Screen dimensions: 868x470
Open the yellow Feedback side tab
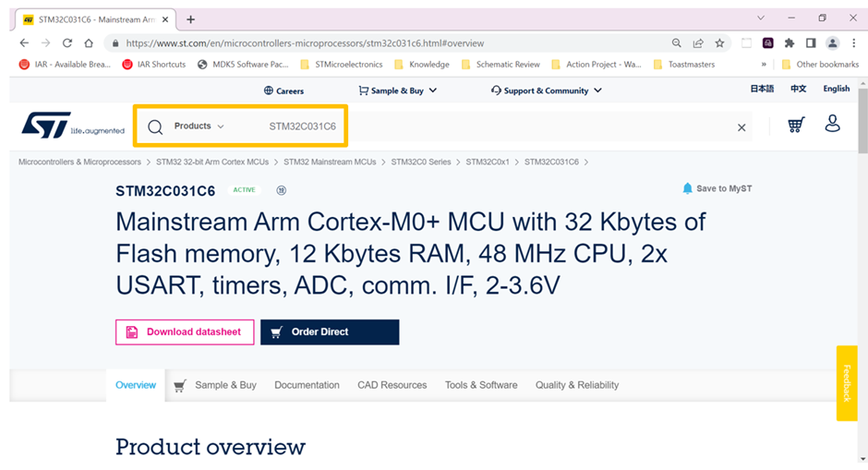847,383
